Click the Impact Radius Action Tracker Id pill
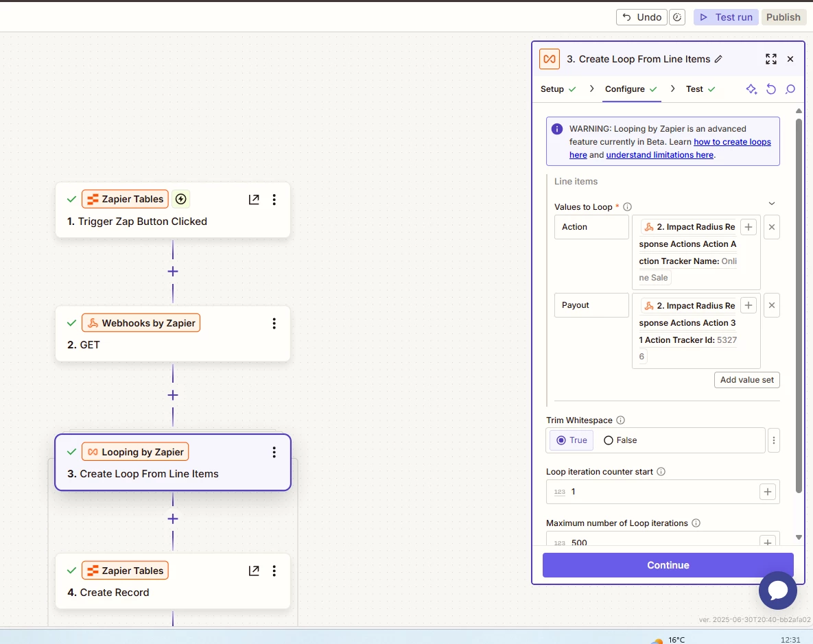Image resolution: width=813 pixels, height=644 pixels. point(689,331)
